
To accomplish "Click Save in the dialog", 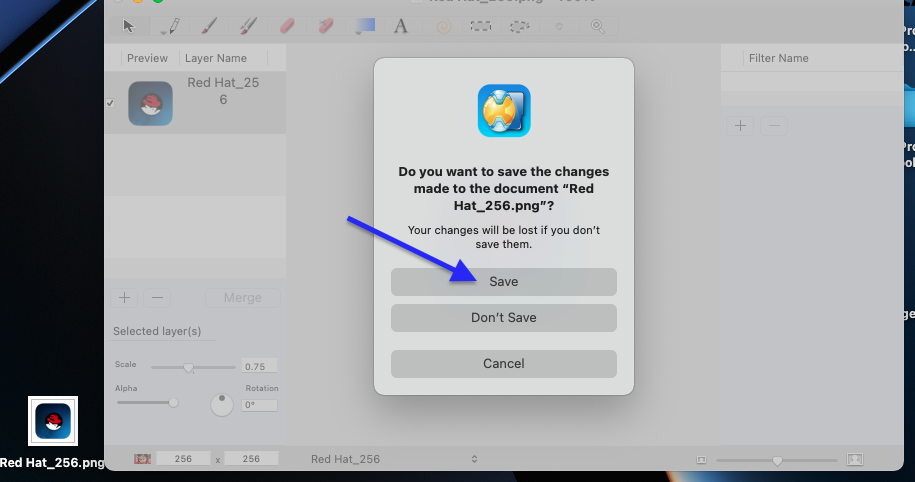I will coord(504,282).
